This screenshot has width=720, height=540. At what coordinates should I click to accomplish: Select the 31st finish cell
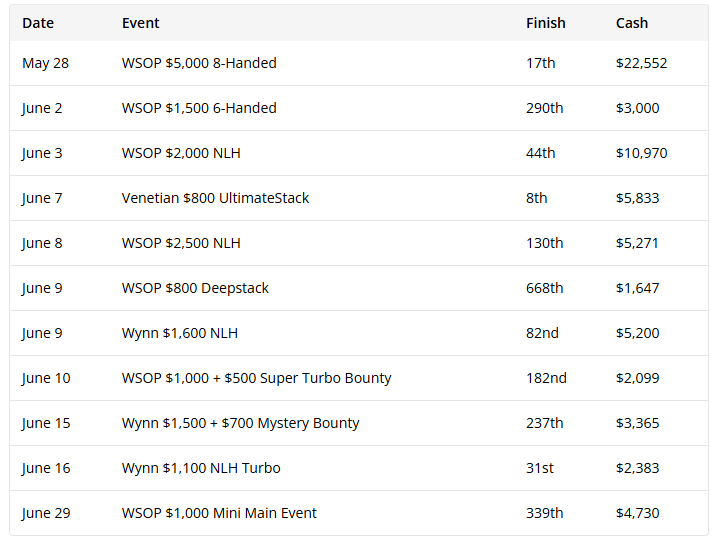540,468
